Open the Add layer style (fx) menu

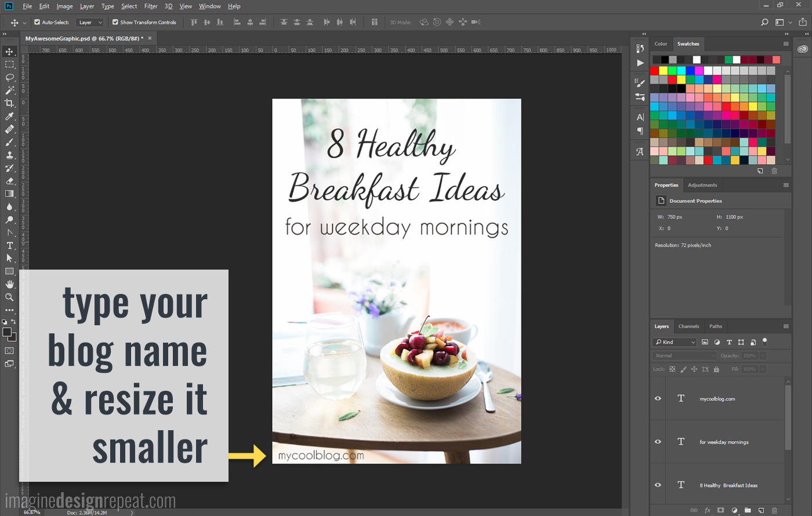(x=706, y=511)
